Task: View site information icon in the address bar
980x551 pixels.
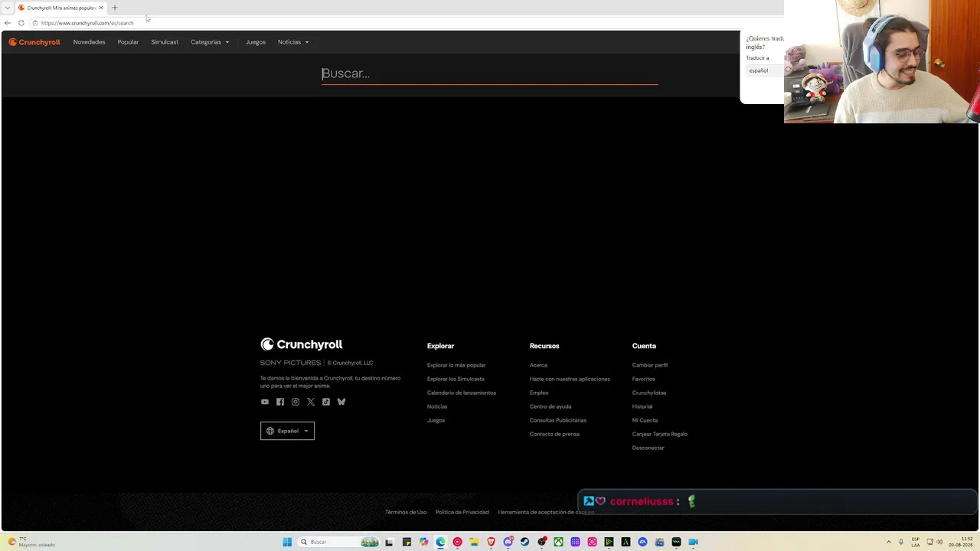Action: [x=35, y=23]
